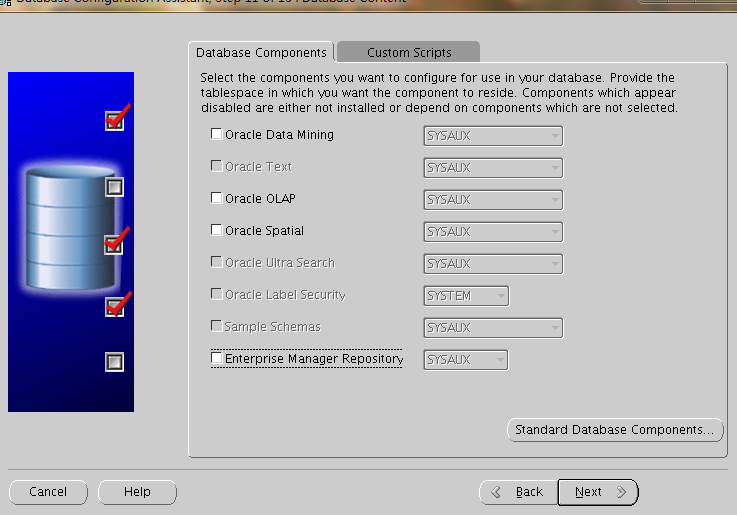Image resolution: width=737 pixels, height=515 pixels.
Task: Go Back to the previous step
Action: 518,492
